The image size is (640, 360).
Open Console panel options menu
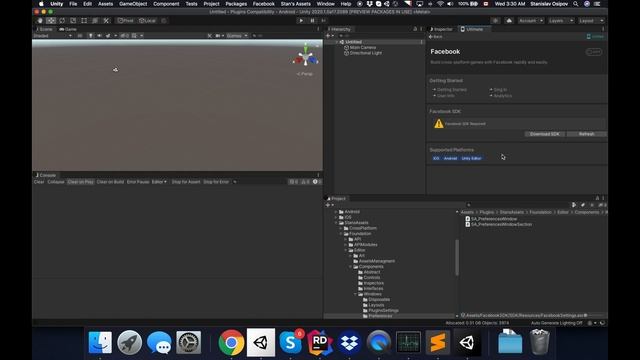click(318, 175)
